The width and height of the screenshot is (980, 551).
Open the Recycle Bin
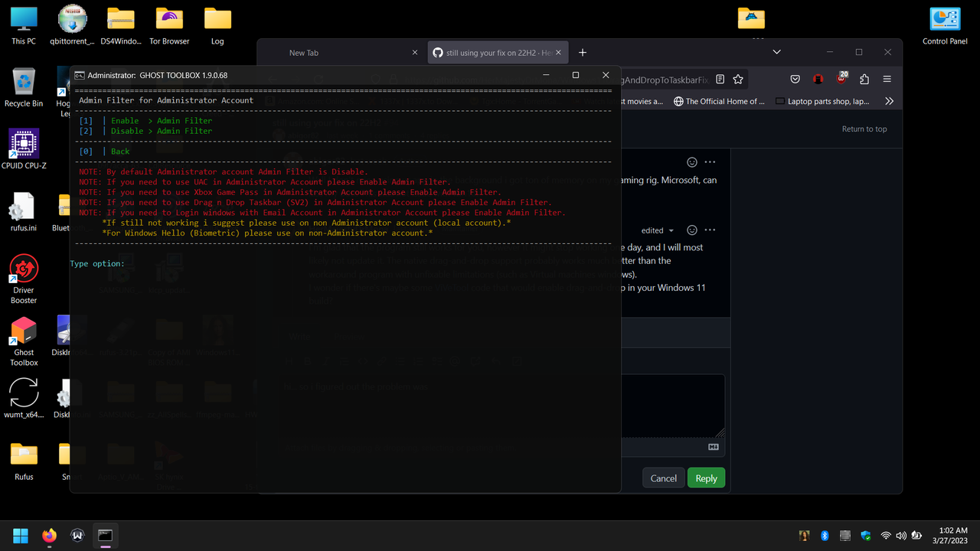point(24,87)
